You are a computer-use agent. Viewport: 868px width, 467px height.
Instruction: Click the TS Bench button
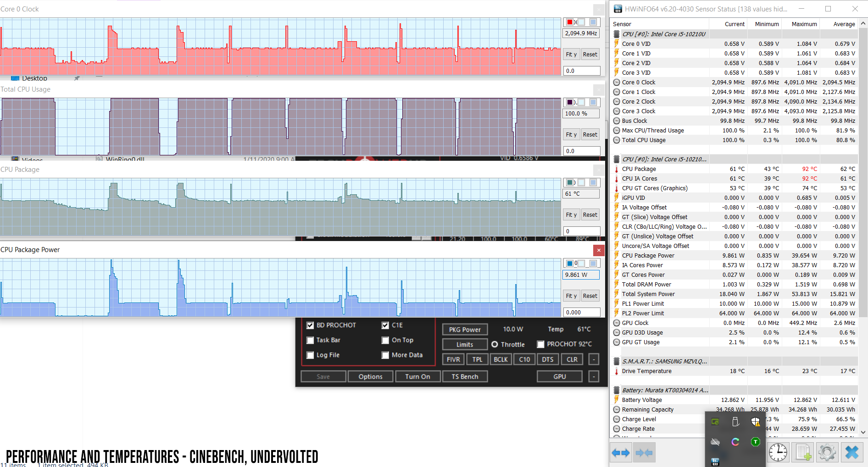(x=465, y=376)
